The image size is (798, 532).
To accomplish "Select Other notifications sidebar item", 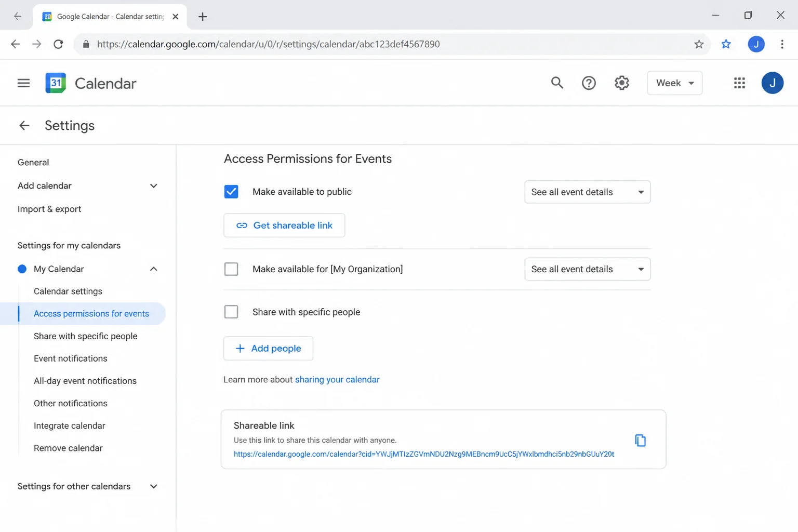I will pyautogui.click(x=71, y=403).
